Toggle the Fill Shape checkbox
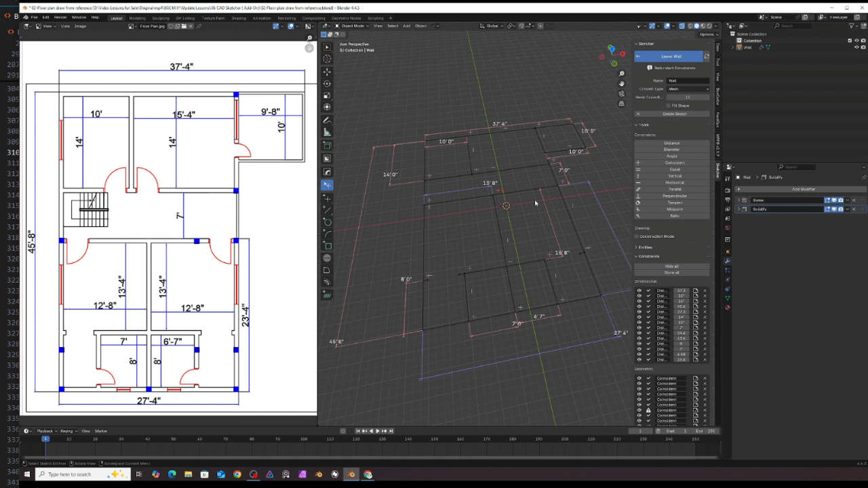This screenshot has width=868, height=488. pyautogui.click(x=668, y=105)
